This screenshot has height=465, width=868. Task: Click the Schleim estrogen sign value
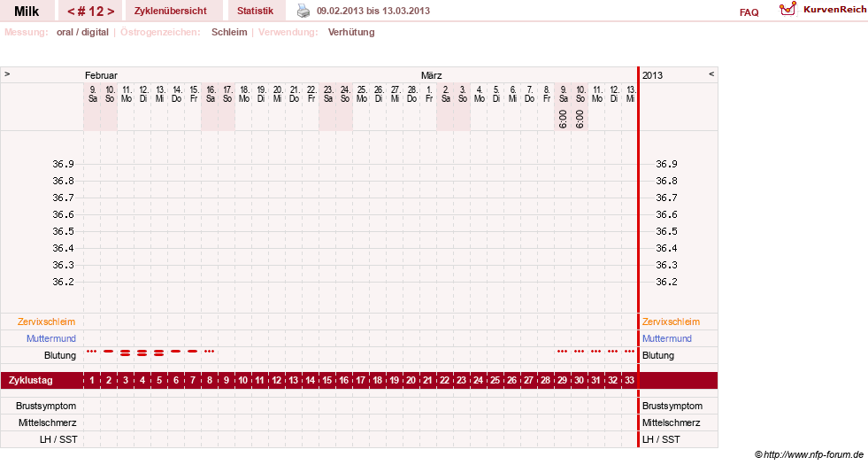tap(229, 32)
